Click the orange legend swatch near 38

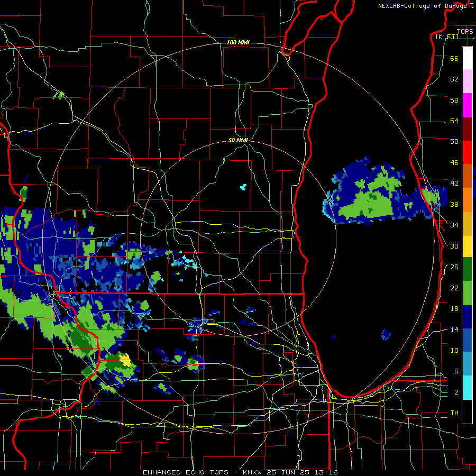click(x=467, y=200)
